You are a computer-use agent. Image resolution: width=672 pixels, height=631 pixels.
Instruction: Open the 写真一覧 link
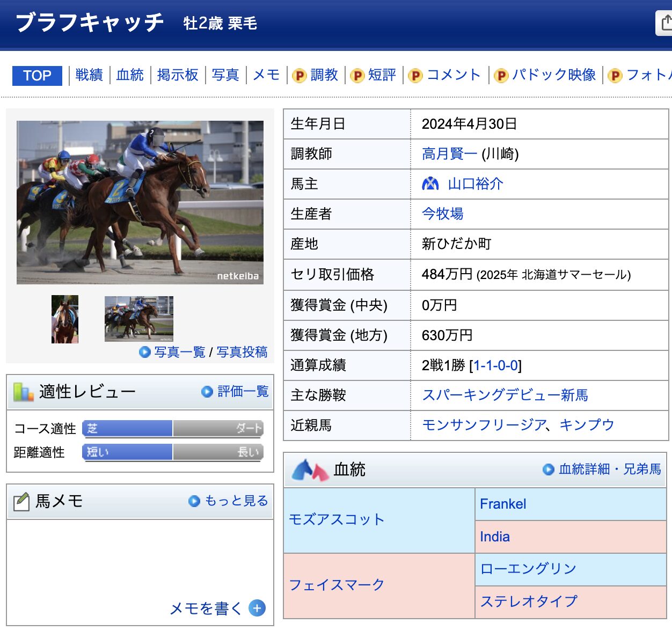tap(180, 352)
